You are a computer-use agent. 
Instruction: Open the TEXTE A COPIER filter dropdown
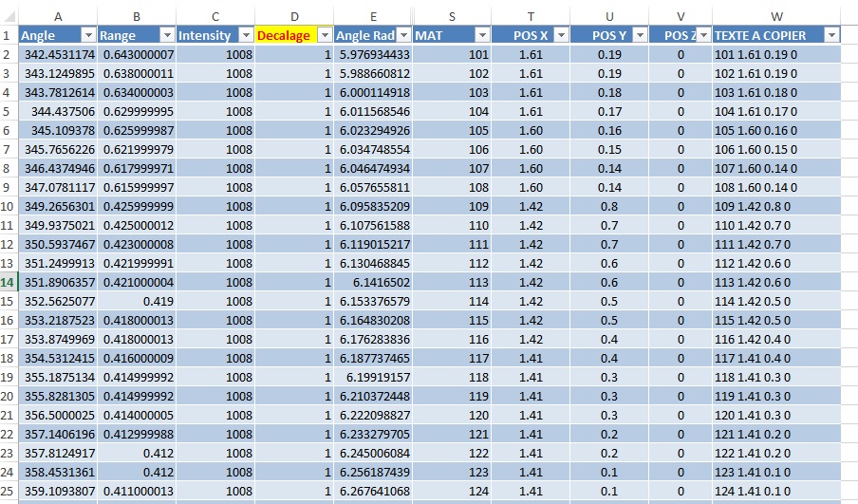point(831,35)
